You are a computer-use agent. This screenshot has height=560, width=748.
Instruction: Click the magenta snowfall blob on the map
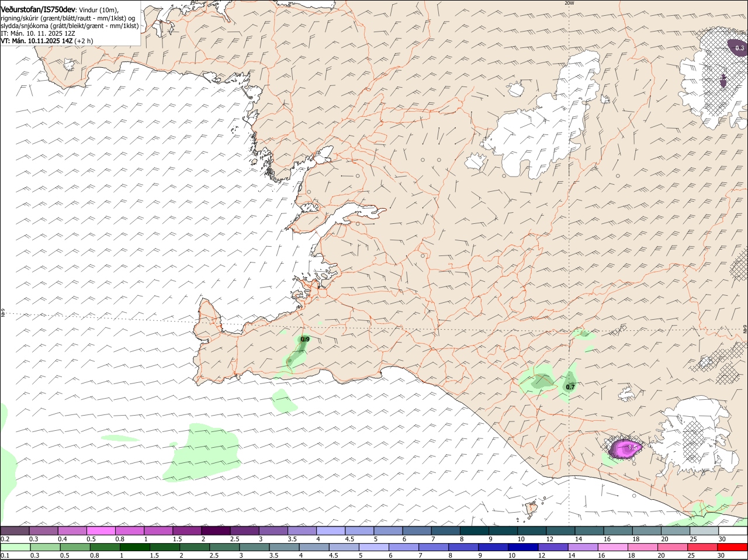point(625,449)
